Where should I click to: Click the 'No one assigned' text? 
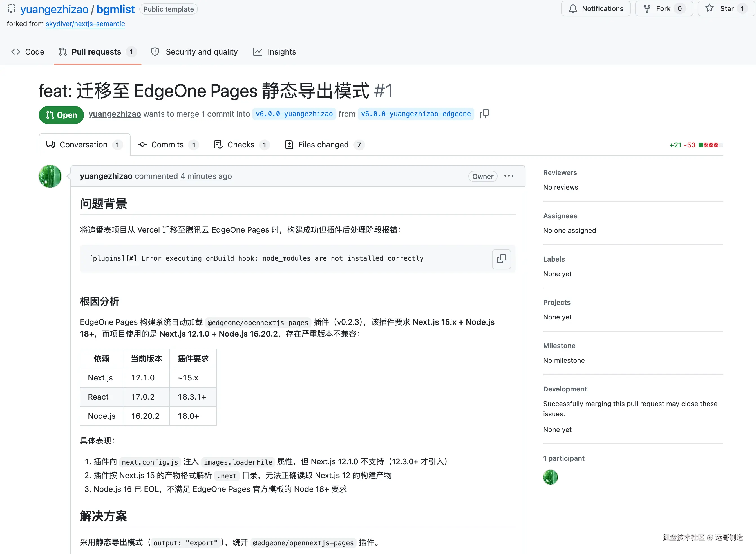pos(570,230)
